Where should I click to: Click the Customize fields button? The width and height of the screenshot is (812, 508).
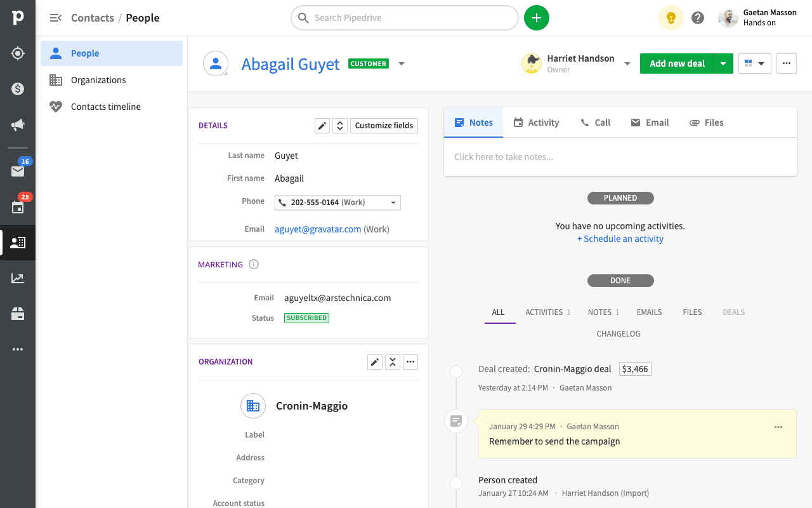pos(384,126)
